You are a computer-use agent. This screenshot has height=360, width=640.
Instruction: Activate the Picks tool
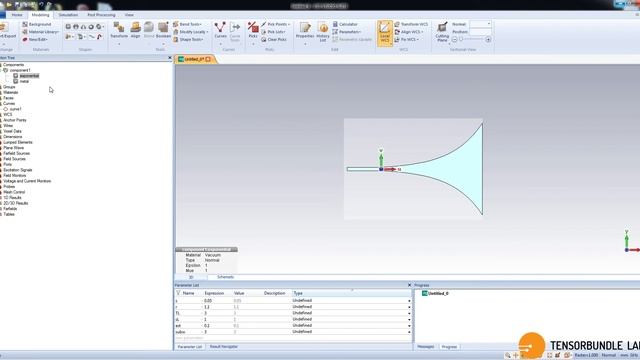tap(253, 30)
